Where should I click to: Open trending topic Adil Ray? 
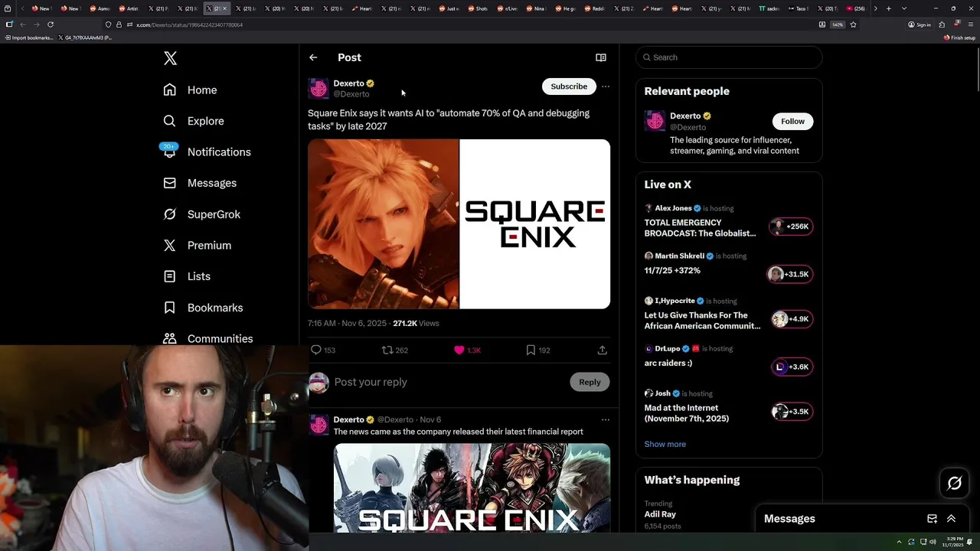tap(660, 514)
